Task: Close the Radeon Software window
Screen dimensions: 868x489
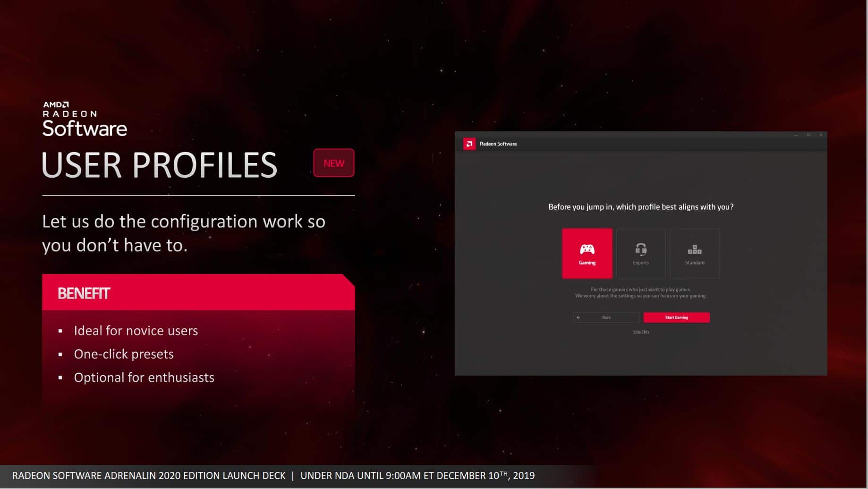Action: point(821,135)
